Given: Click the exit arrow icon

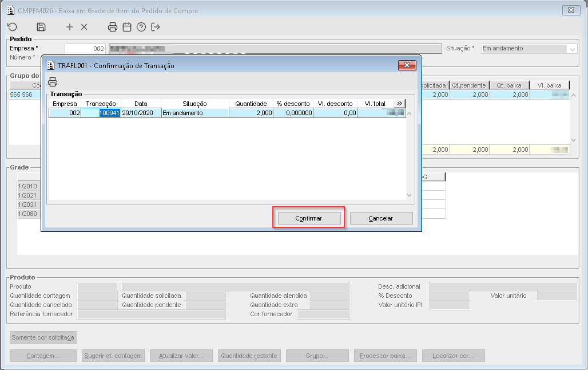Looking at the screenshot, I should point(155,27).
